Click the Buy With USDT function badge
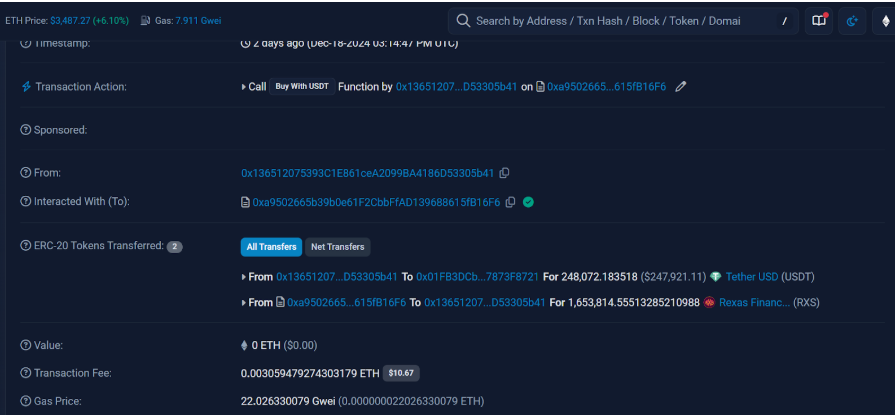This screenshot has height=415, width=895. [302, 87]
